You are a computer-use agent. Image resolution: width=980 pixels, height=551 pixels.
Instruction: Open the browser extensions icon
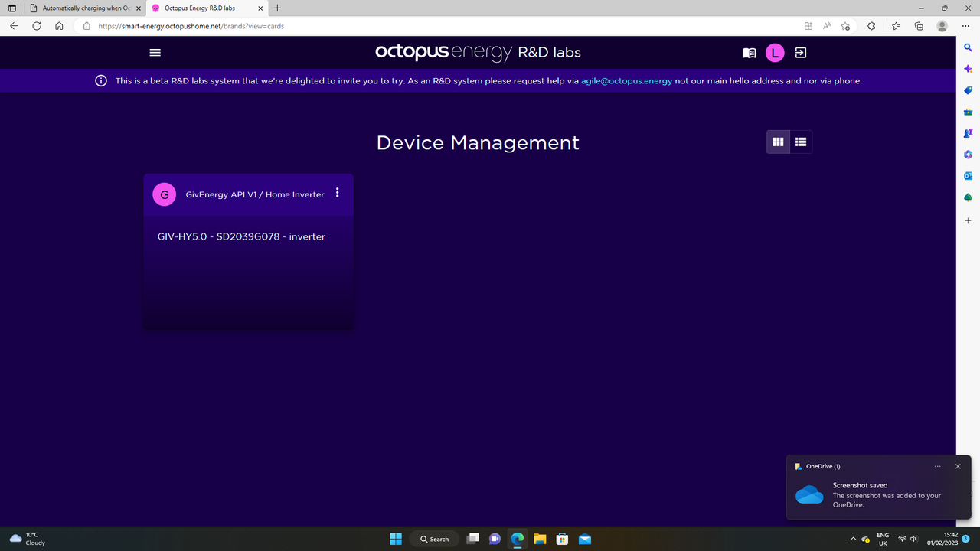pos(871,25)
